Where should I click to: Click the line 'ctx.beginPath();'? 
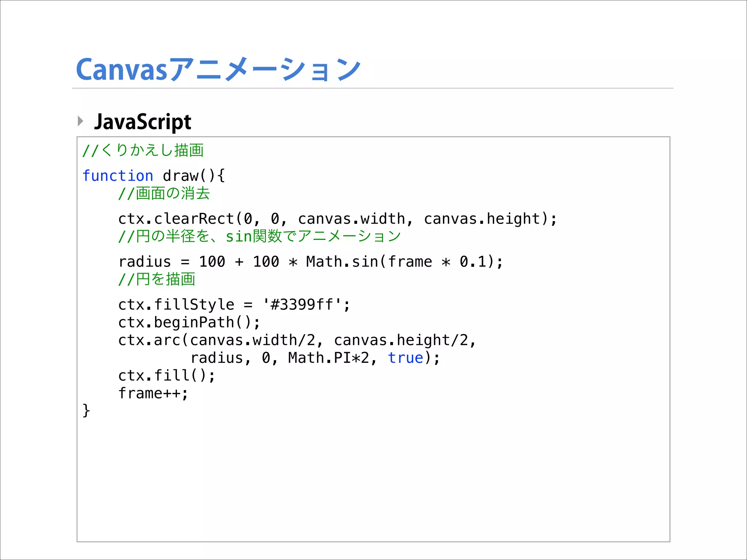[x=189, y=322]
